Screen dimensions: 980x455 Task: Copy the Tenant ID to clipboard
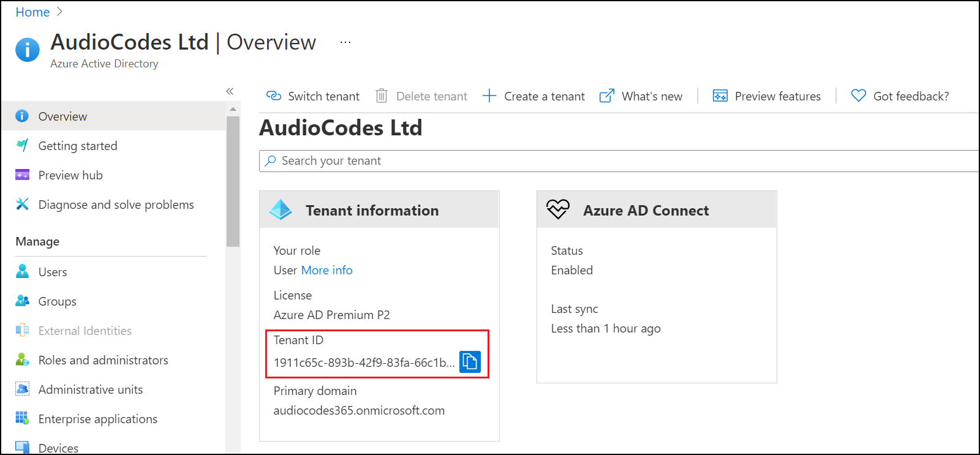click(470, 362)
